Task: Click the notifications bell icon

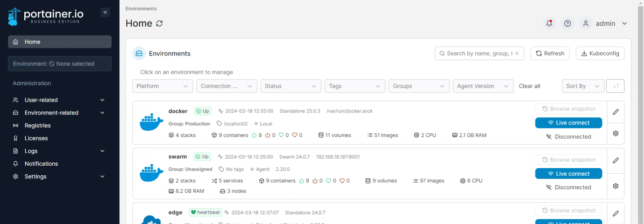Action: pyautogui.click(x=549, y=24)
